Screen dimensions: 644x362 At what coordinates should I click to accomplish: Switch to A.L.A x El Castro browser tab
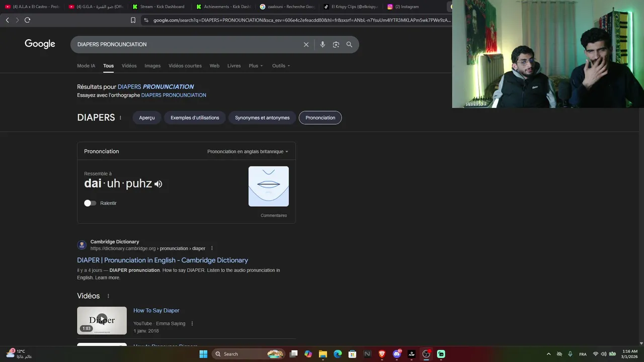32,7
